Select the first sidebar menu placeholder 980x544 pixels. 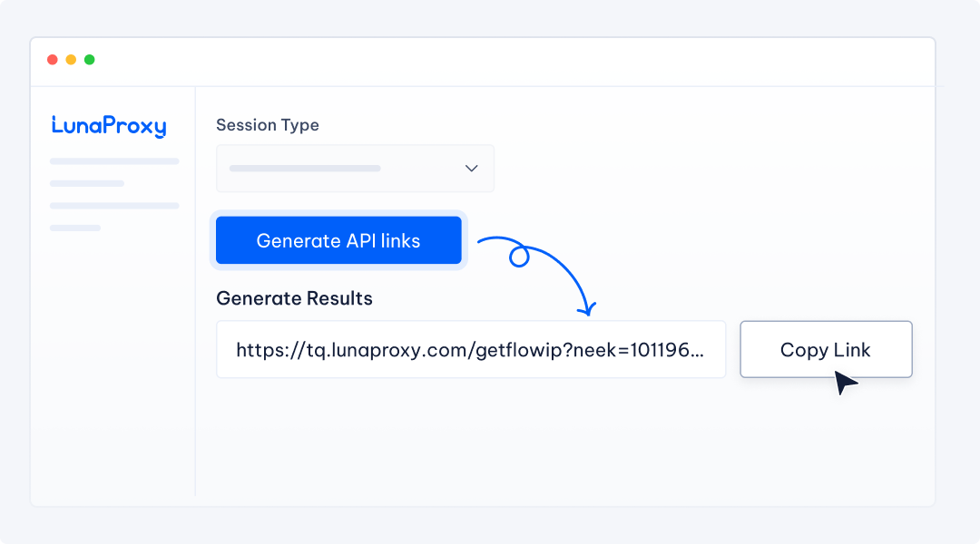pyautogui.click(x=114, y=161)
